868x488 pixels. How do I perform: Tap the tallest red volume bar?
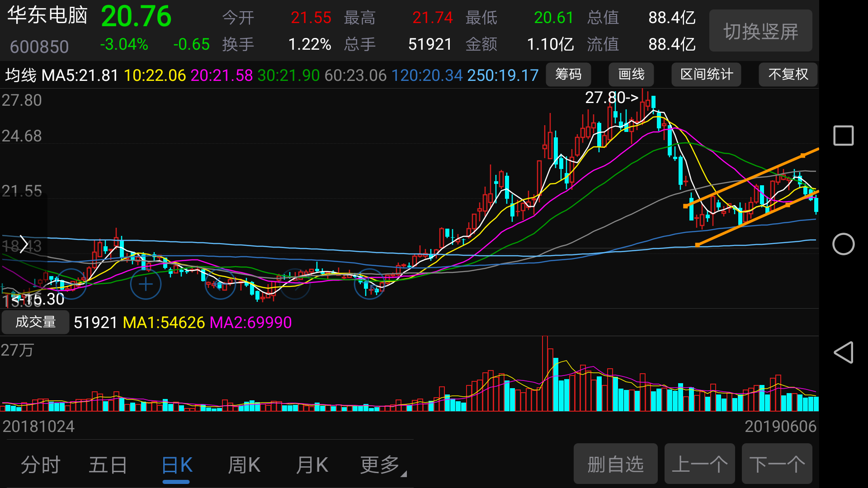pos(545,373)
